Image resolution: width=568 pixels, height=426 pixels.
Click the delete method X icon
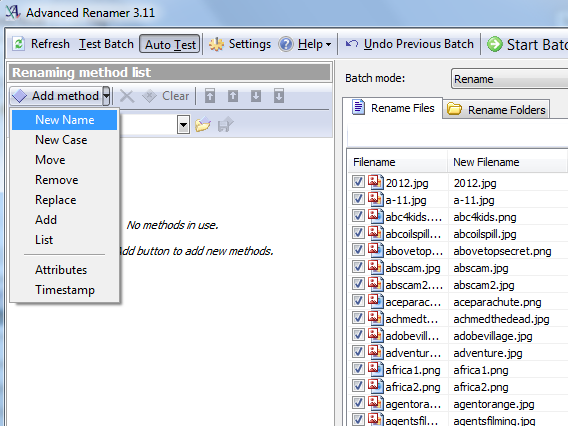coord(127,96)
